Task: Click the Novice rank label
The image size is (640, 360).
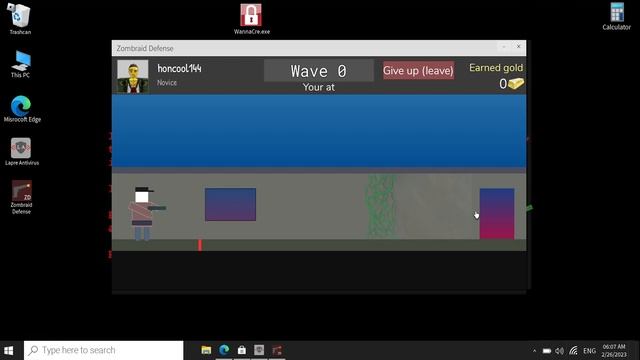Action: coord(167,82)
